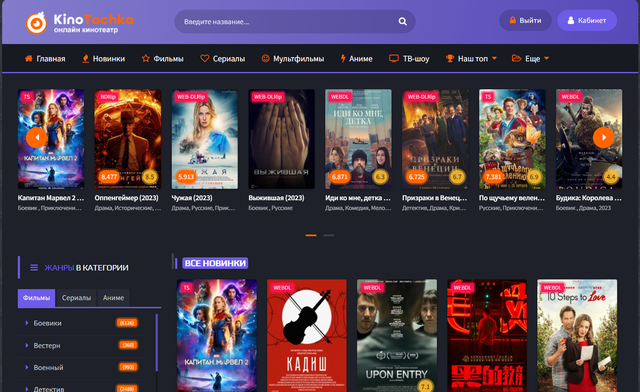640x392 pixels.
Task: Click the trophy icon beside Наш топ
Action: [x=450, y=58]
